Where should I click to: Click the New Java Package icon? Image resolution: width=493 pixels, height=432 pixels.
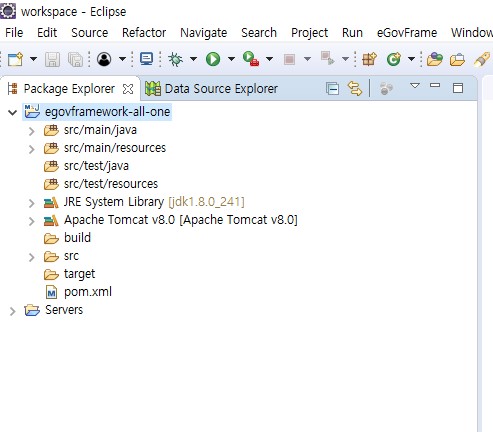pyautogui.click(x=369, y=59)
